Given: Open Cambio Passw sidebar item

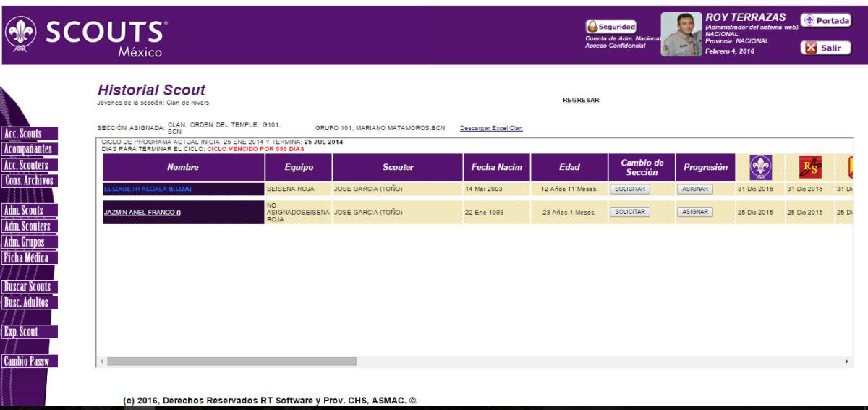Looking at the screenshot, I should [28, 362].
